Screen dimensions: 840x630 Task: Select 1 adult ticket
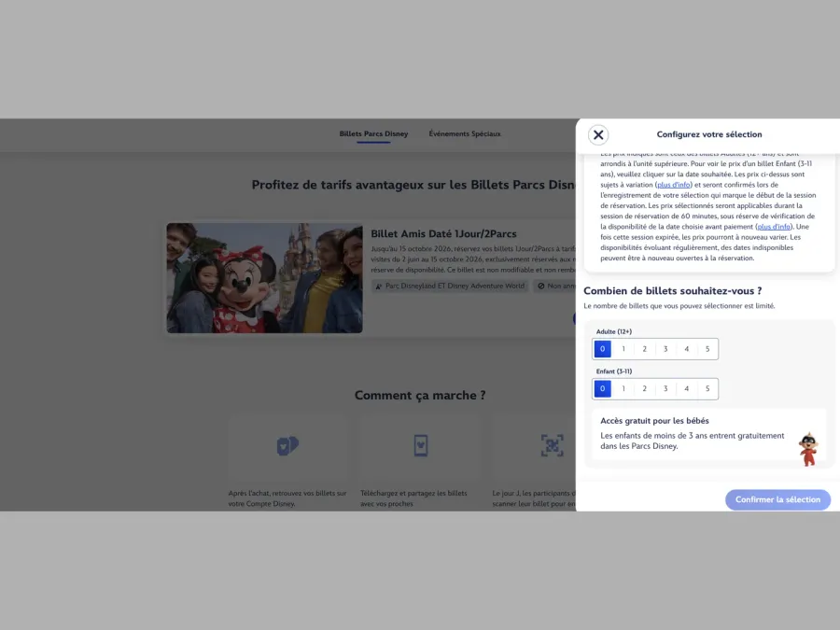tap(623, 349)
